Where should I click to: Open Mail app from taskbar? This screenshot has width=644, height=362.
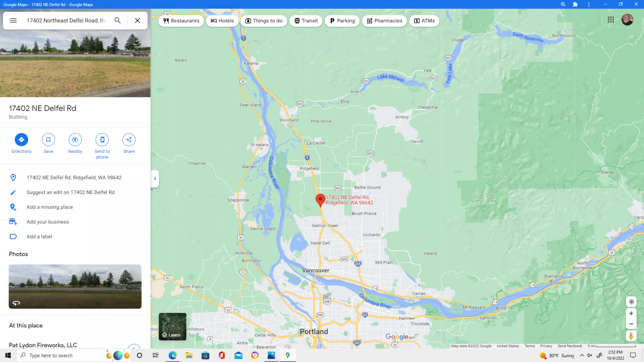(x=238, y=355)
